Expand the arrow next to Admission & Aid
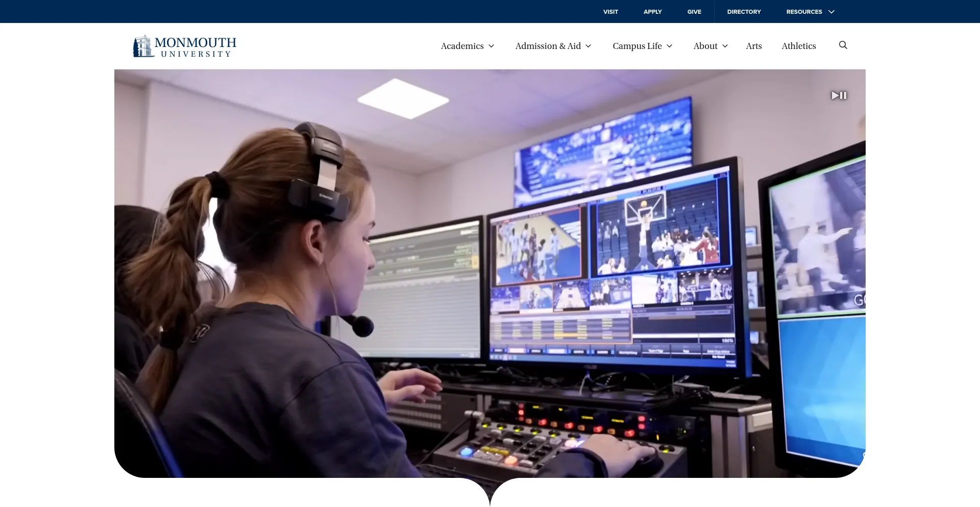Image resolution: width=980 pixels, height=507 pixels. point(589,46)
